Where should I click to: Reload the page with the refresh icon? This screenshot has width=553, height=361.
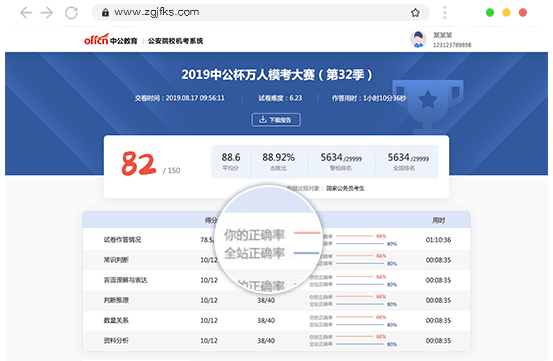click(x=71, y=13)
